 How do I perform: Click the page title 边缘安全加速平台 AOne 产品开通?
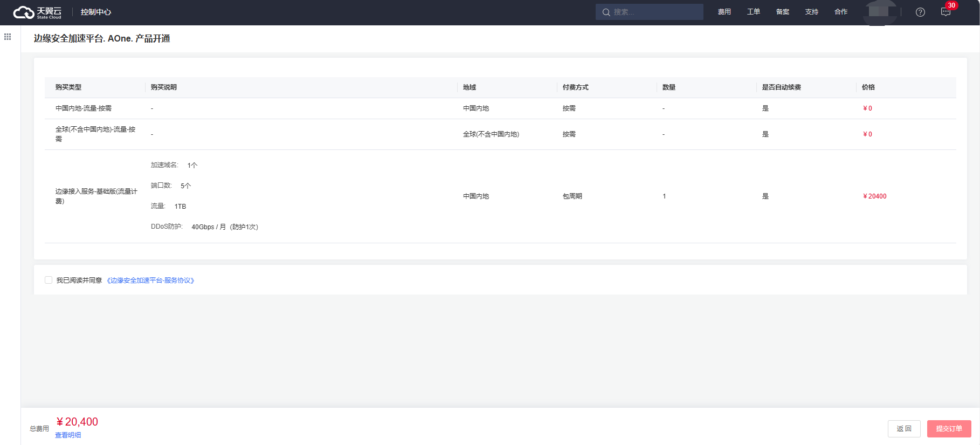click(x=102, y=38)
